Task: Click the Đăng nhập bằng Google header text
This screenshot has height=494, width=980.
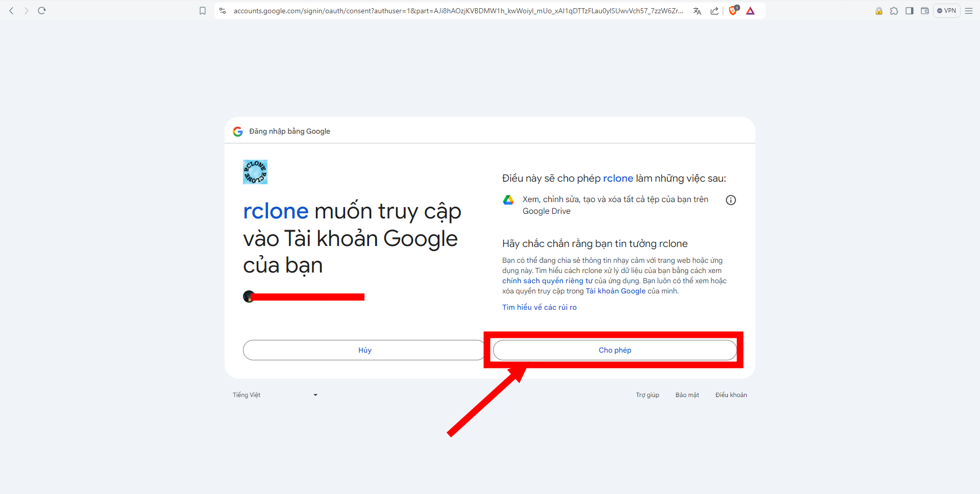Action: coord(289,131)
